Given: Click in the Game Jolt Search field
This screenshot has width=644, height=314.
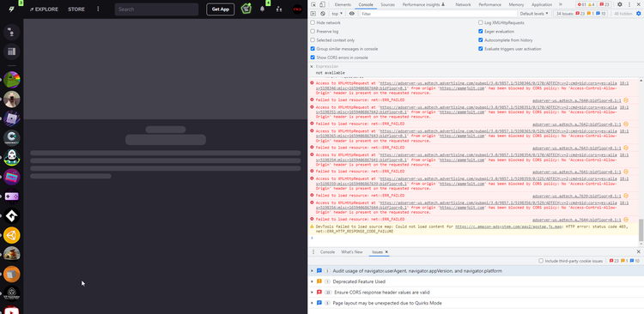Looking at the screenshot, I should click(x=156, y=9).
